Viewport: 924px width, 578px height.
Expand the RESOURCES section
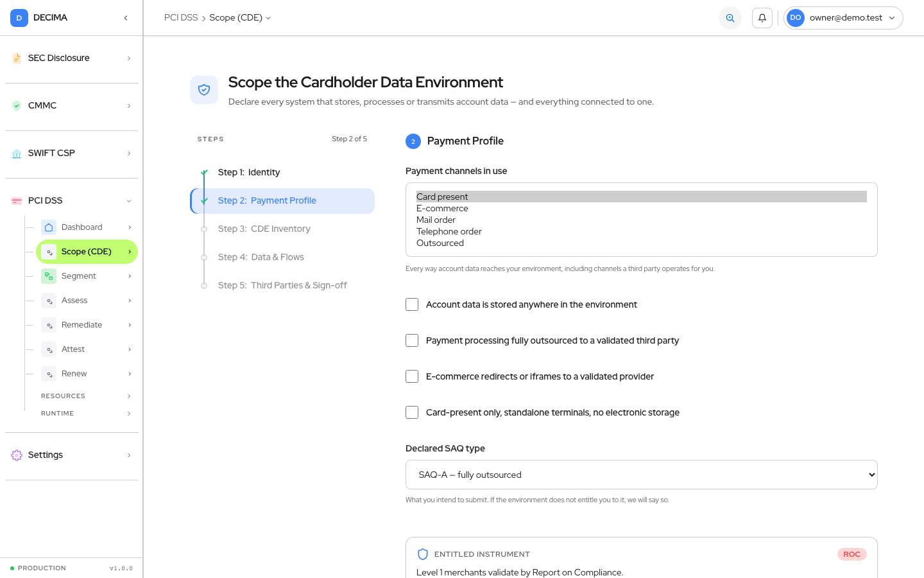click(86, 396)
